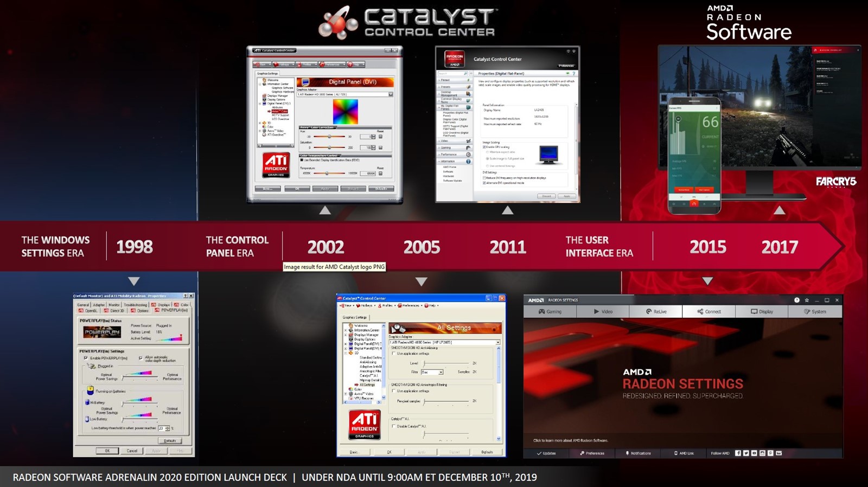The width and height of the screenshot is (868, 487).
Task: Select the Troubleshooting tab in Properties dialog
Action: [135, 305]
